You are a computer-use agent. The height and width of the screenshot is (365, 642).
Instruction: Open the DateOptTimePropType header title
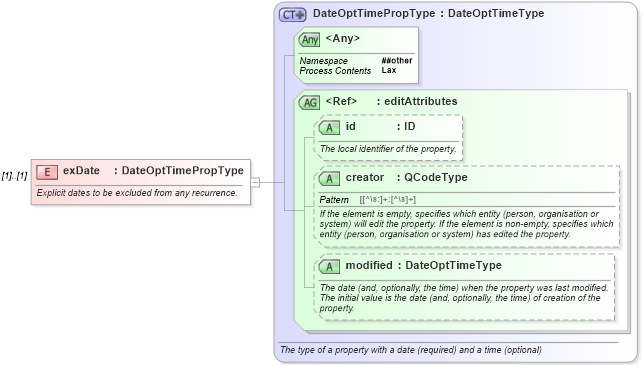pyautogui.click(x=428, y=13)
